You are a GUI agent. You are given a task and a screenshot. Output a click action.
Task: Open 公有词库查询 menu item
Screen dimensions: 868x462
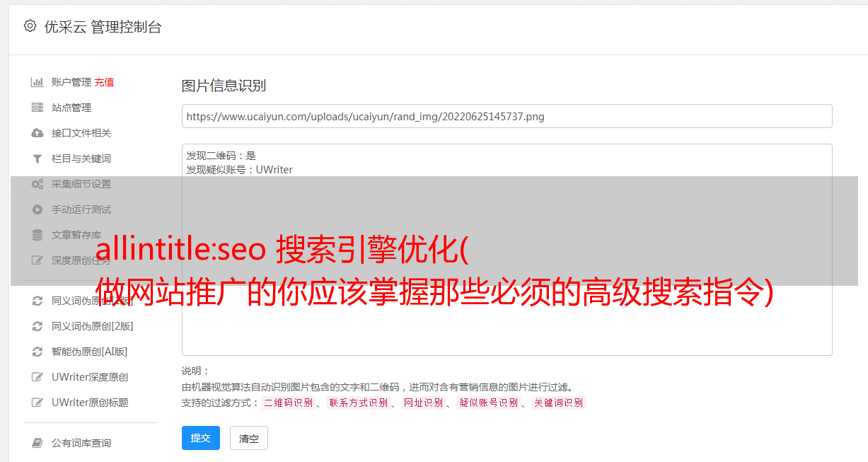coord(81,443)
